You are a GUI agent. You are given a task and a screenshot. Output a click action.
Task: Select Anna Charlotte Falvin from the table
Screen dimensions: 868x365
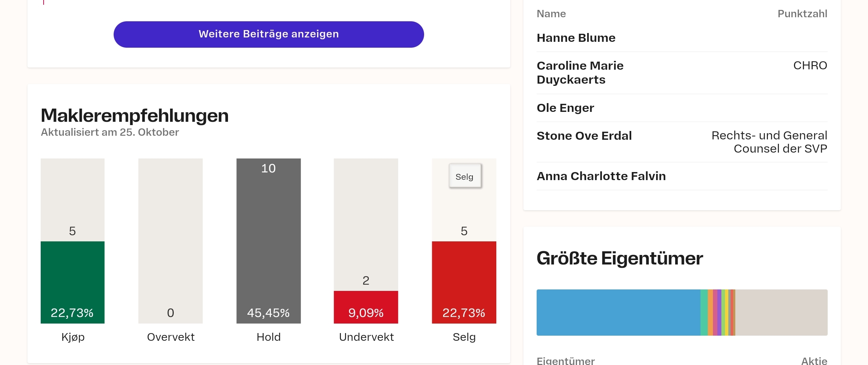601,176
